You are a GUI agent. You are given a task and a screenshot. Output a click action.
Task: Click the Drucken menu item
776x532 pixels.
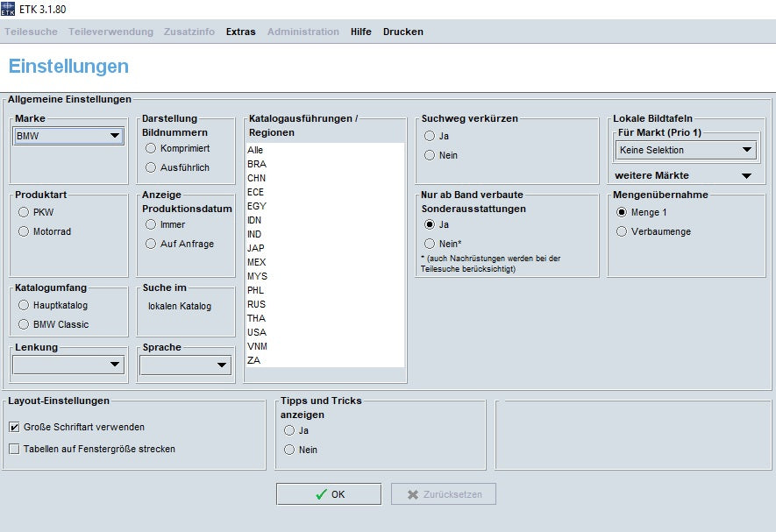click(402, 32)
